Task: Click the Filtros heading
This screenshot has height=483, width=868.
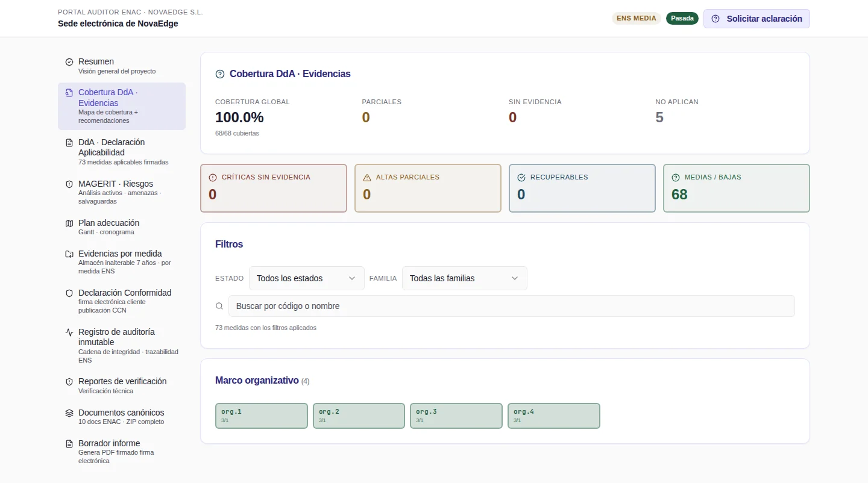Action: (229, 245)
